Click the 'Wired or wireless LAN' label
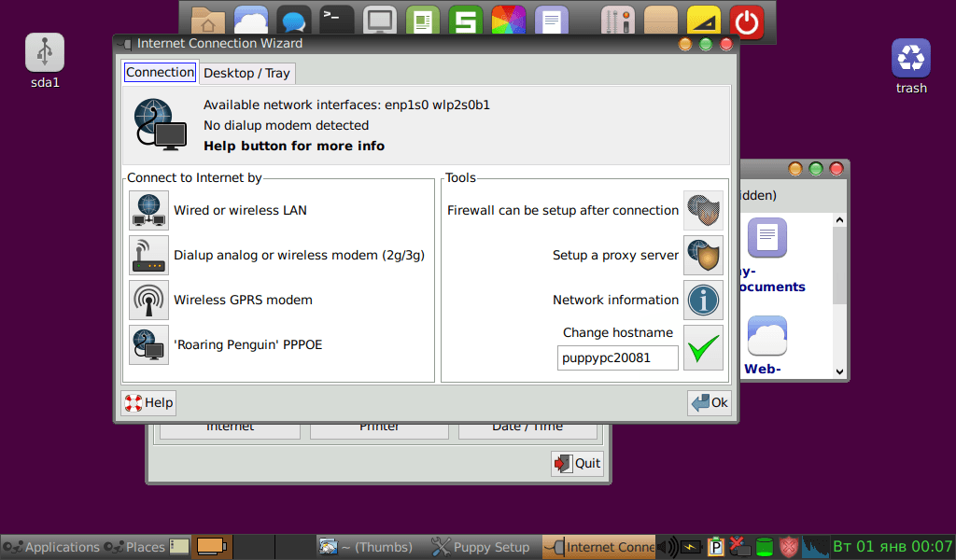956x560 pixels. tap(240, 211)
